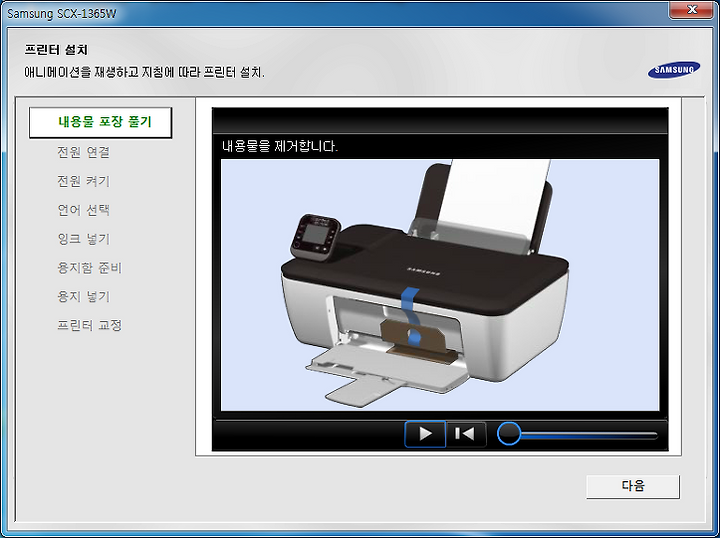Select the 용지 넣기 step
The image size is (720, 538).
(x=84, y=297)
